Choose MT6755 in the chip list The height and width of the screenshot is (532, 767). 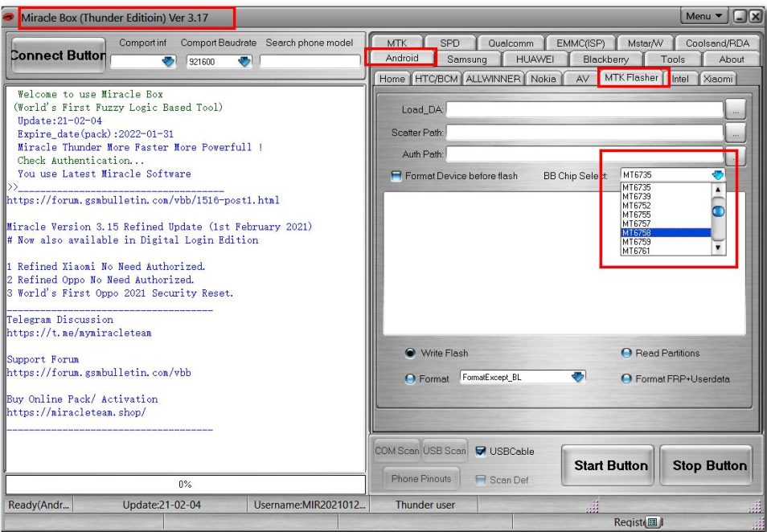pyautogui.click(x=665, y=215)
